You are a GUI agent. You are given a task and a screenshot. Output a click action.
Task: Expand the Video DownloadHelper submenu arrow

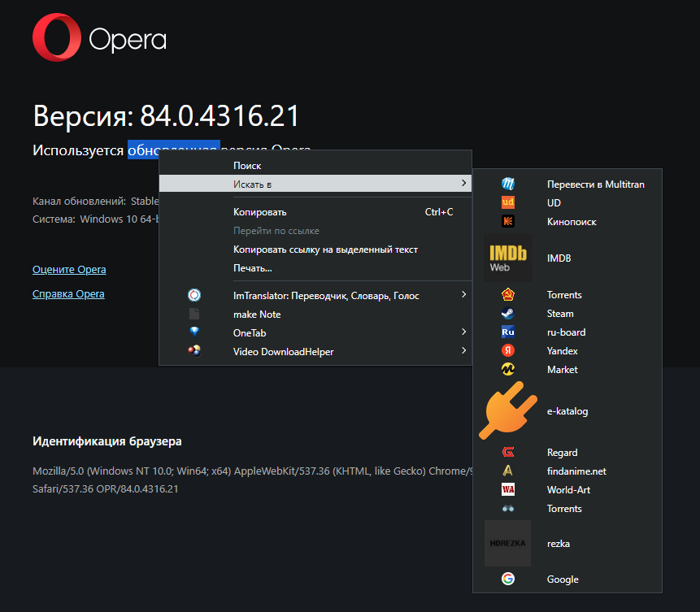click(464, 350)
